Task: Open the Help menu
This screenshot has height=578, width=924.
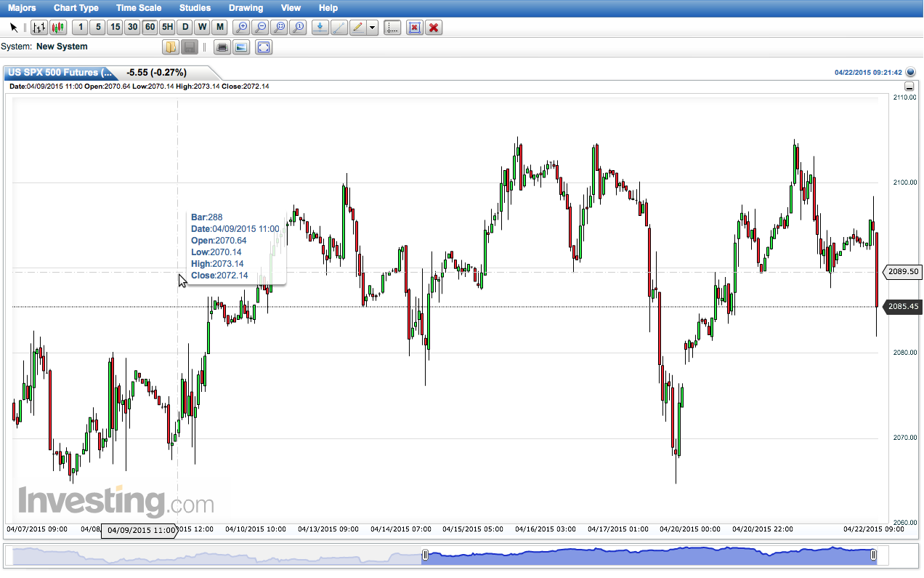Action: click(328, 8)
